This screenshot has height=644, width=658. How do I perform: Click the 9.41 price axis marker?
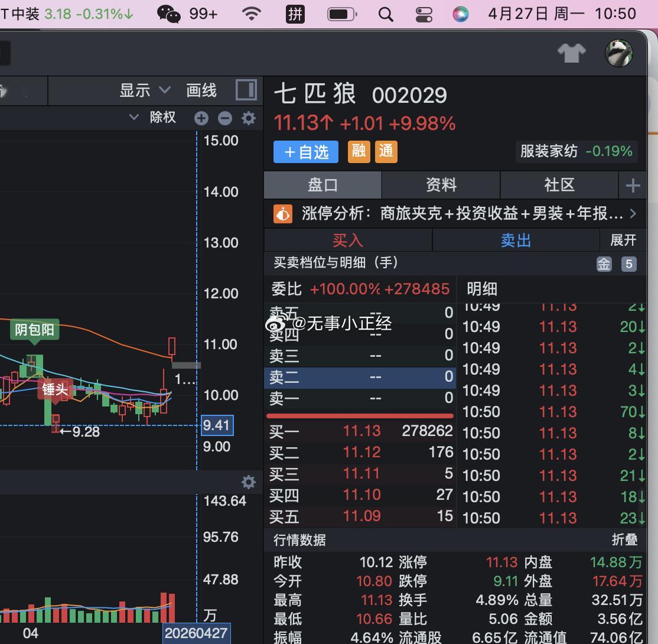click(217, 425)
